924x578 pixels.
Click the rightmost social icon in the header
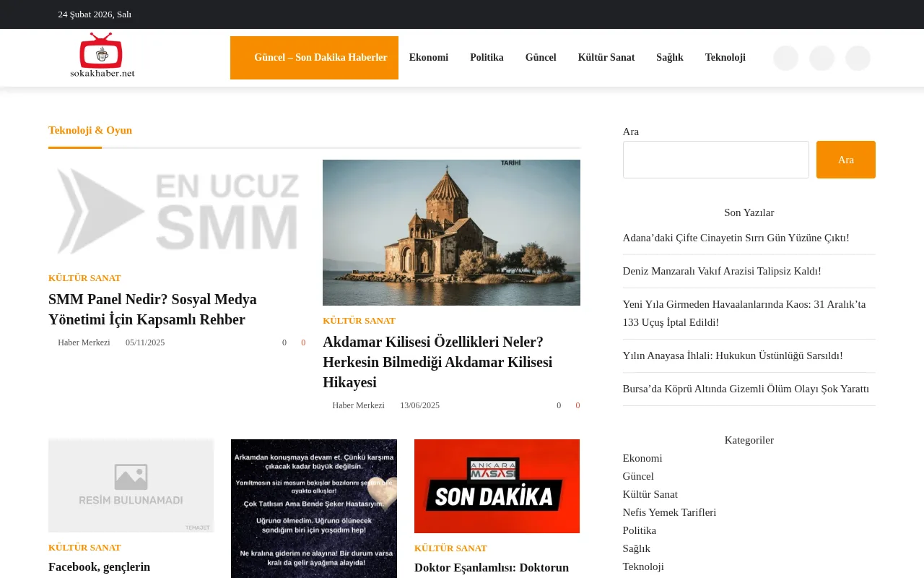(x=858, y=58)
